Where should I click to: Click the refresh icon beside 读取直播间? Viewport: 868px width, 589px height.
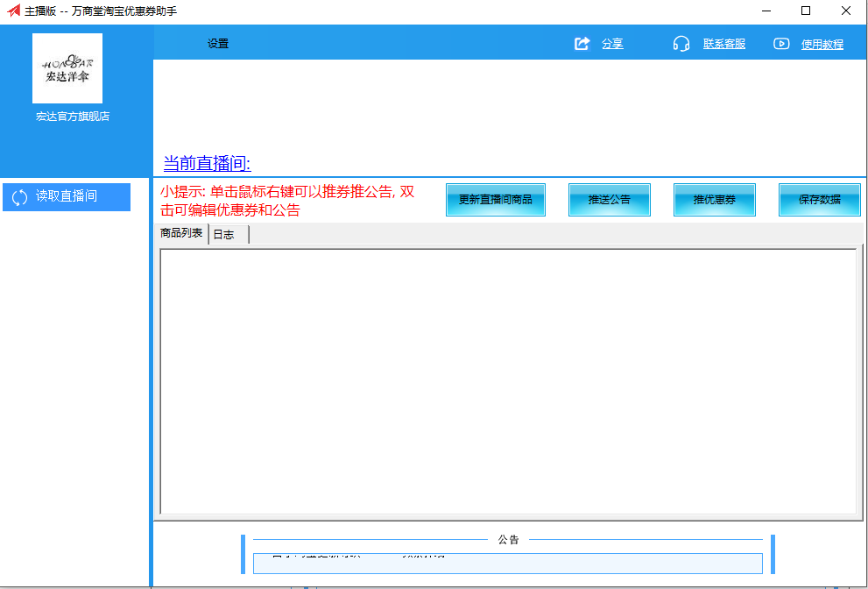pyautogui.click(x=20, y=197)
